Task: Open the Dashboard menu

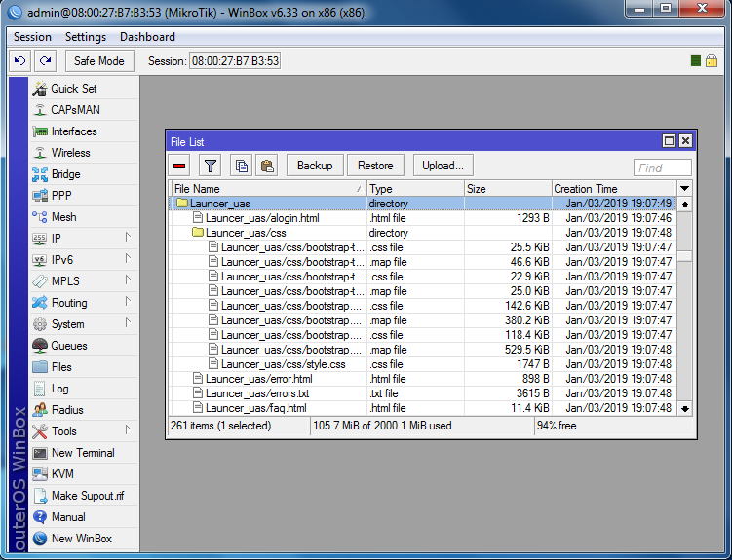Action: [147, 37]
